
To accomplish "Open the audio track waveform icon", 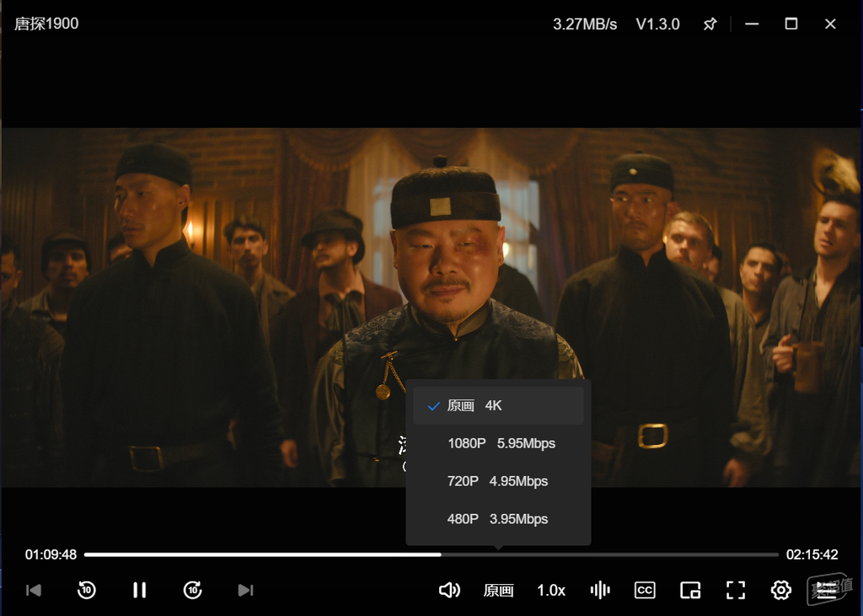I will coord(600,590).
